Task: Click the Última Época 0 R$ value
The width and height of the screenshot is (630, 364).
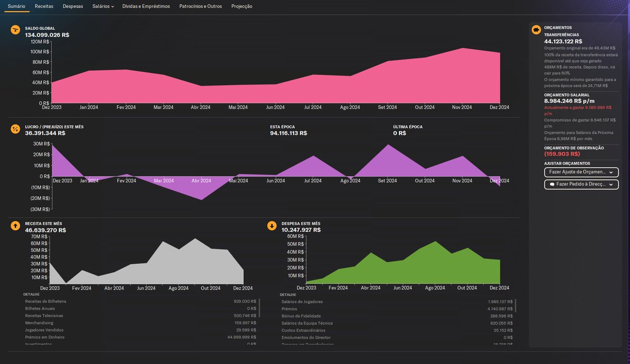Action: click(x=400, y=133)
